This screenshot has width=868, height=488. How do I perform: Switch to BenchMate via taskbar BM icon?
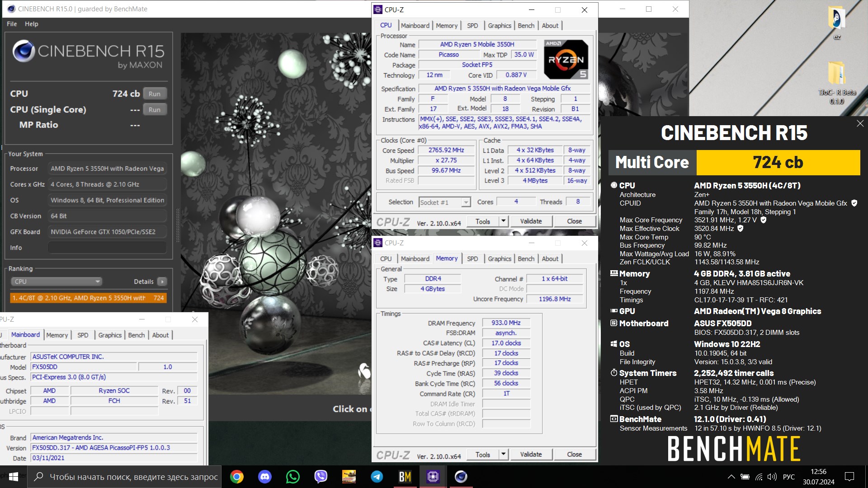tap(405, 477)
